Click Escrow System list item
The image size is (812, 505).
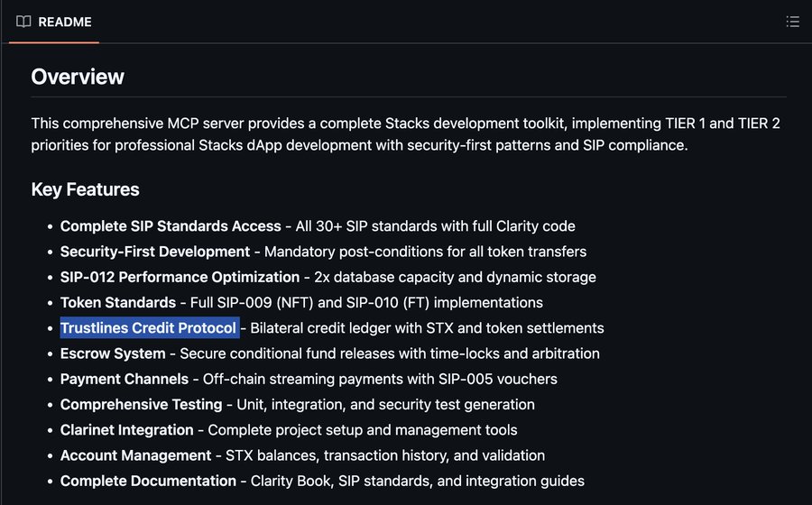(x=330, y=353)
